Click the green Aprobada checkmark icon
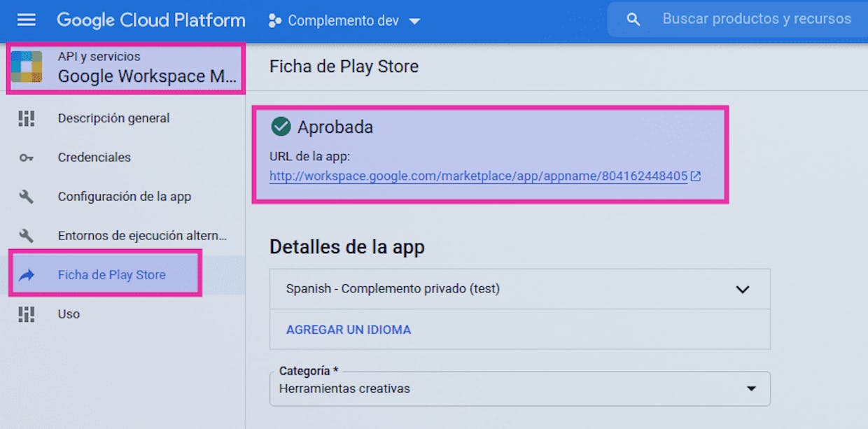Image resolution: width=868 pixels, height=429 pixels. coord(281,127)
